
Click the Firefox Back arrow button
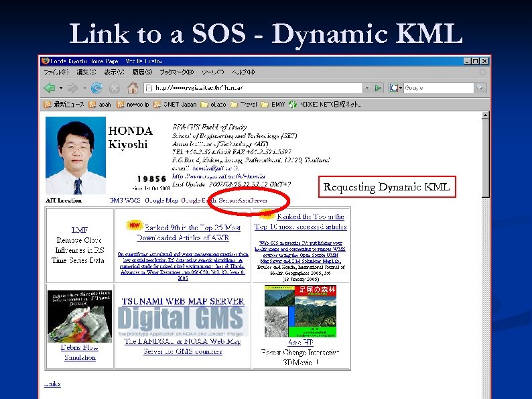point(50,89)
